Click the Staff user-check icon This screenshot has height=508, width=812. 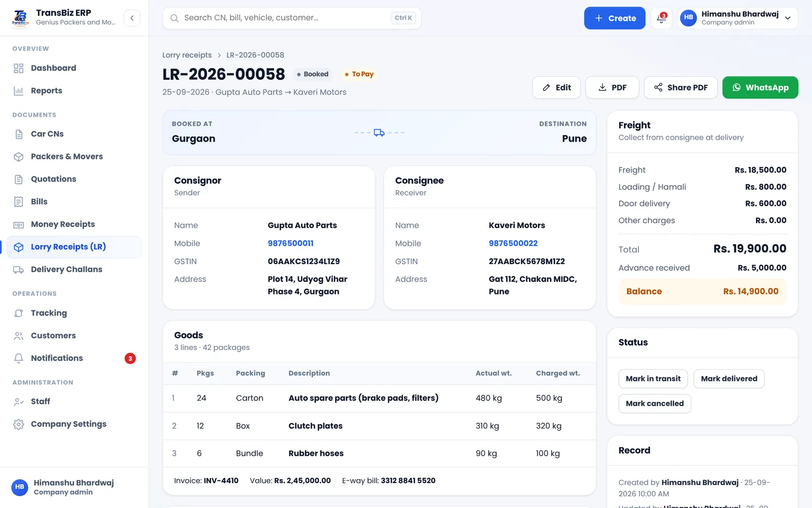tap(19, 401)
